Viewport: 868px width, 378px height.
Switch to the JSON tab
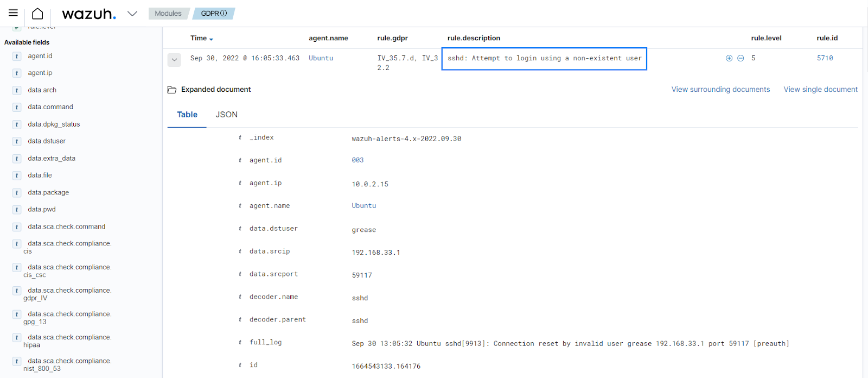226,115
